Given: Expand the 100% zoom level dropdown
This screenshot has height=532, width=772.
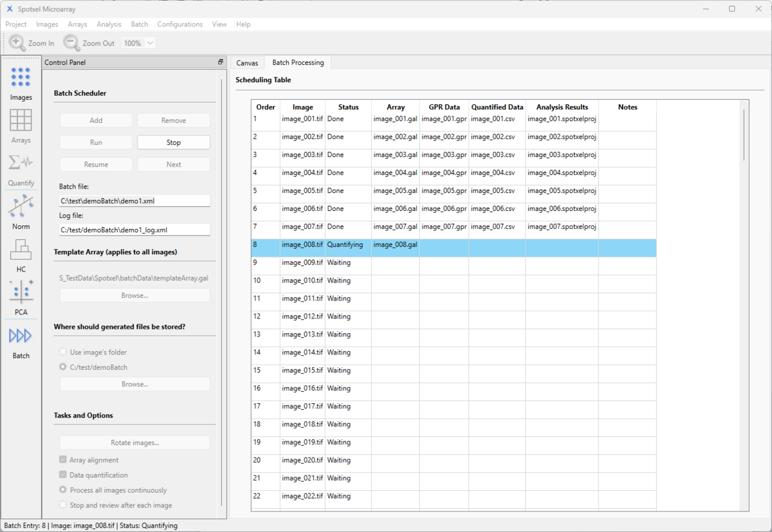Looking at the screenshot, I should (150, 43).
